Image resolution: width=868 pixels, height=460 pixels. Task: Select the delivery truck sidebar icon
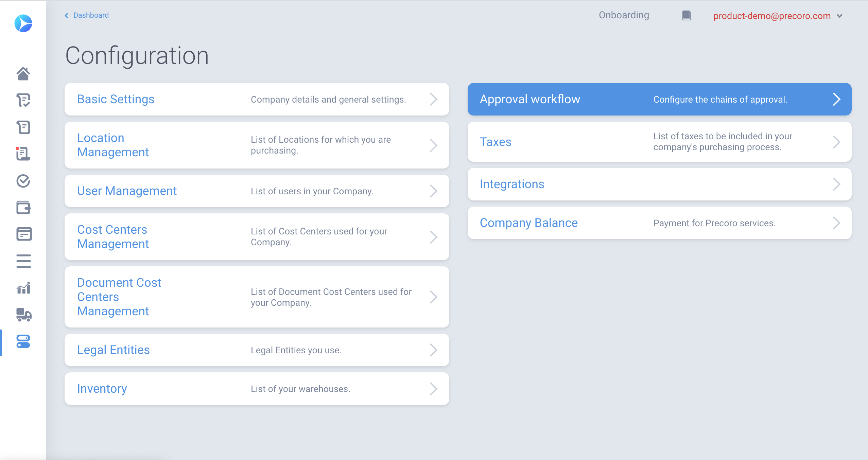pos(23,315)
